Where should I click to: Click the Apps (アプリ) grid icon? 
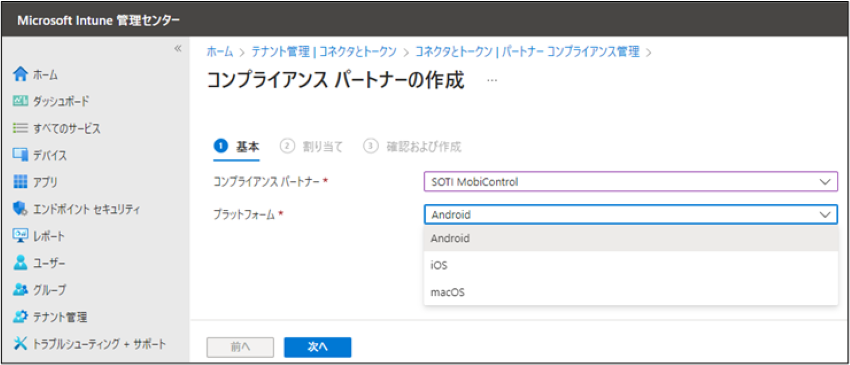pyautogui.click(x=20, y=182)
